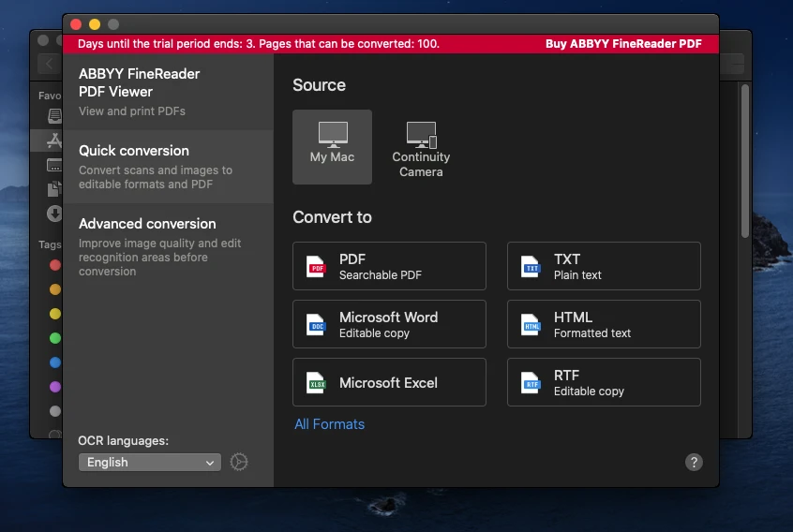Choose Continuity Camera source
Screen dimensions: 793x532
(421, 148)
